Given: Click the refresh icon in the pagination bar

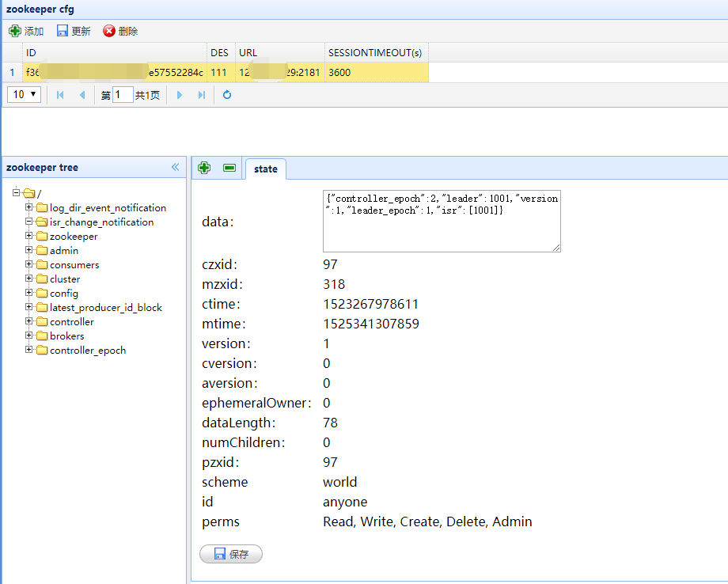Looking at the screenshot, I should (x=226, y=93).
